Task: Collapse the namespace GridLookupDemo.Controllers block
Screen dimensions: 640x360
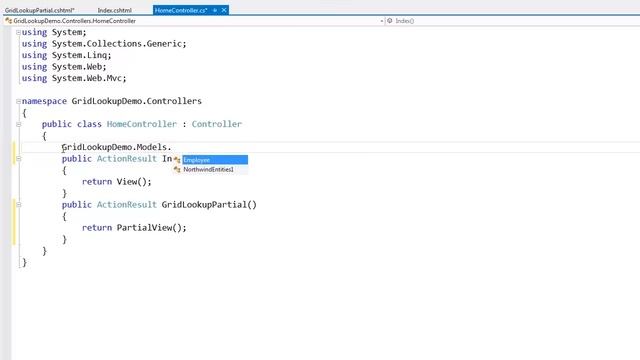Action: coord(18,101)
